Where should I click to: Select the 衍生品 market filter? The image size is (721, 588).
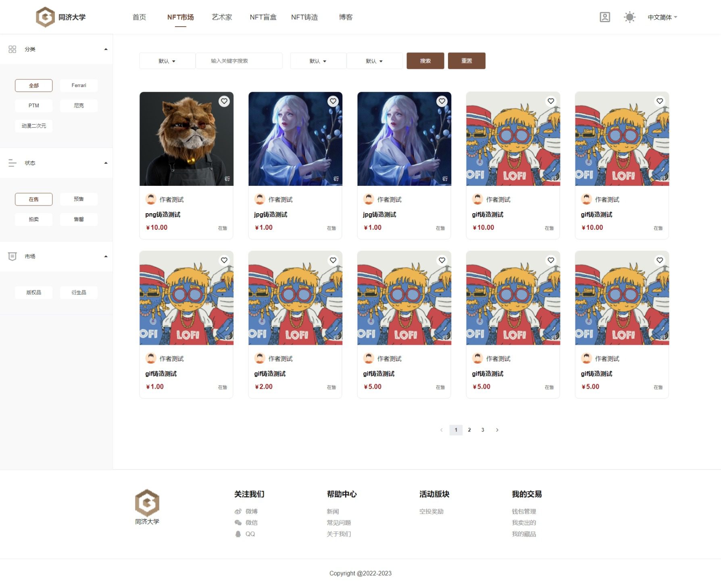79,293
